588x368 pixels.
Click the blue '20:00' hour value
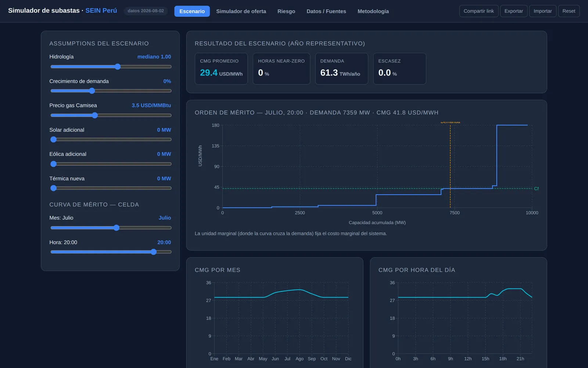(x=164, y=243)
